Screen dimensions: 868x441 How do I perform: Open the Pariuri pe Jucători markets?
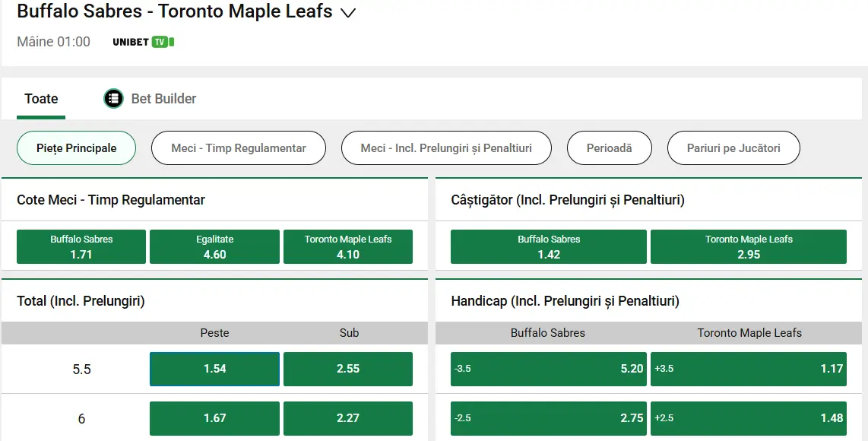(733, 148)
